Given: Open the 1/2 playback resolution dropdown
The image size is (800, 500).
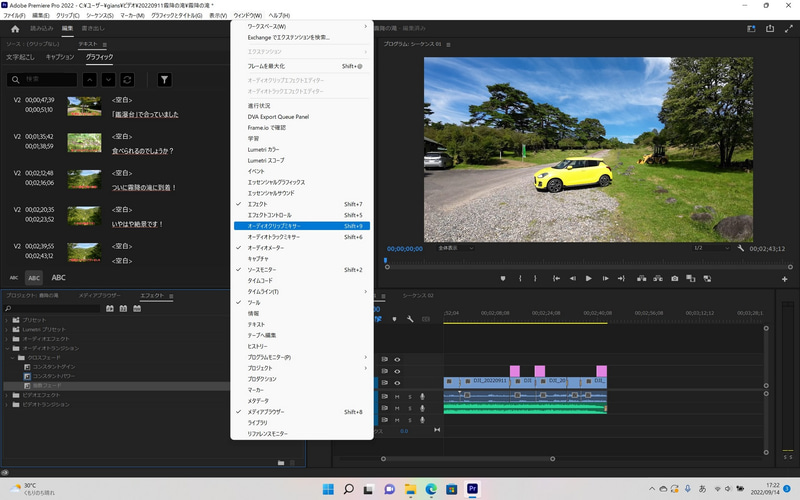Looking at the screenshot, I should [x=712, y=248].
